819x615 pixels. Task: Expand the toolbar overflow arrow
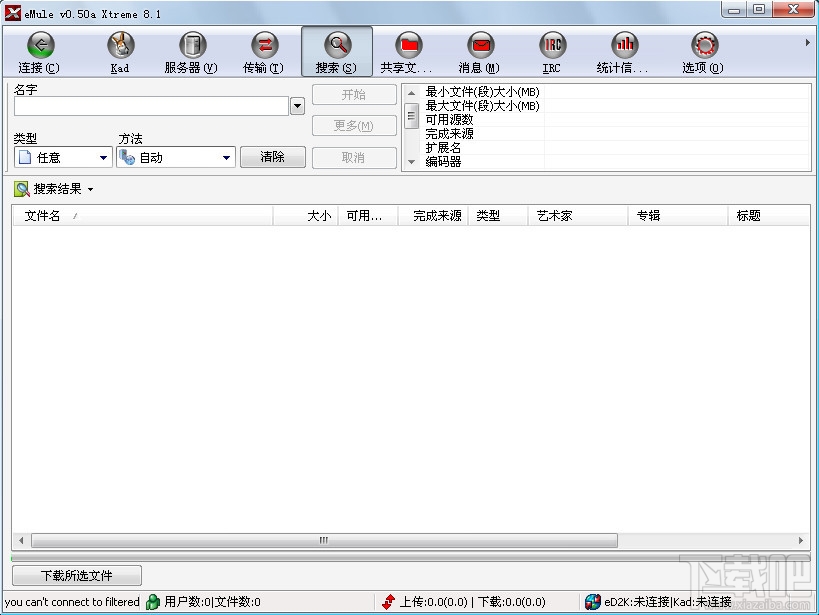809,42
